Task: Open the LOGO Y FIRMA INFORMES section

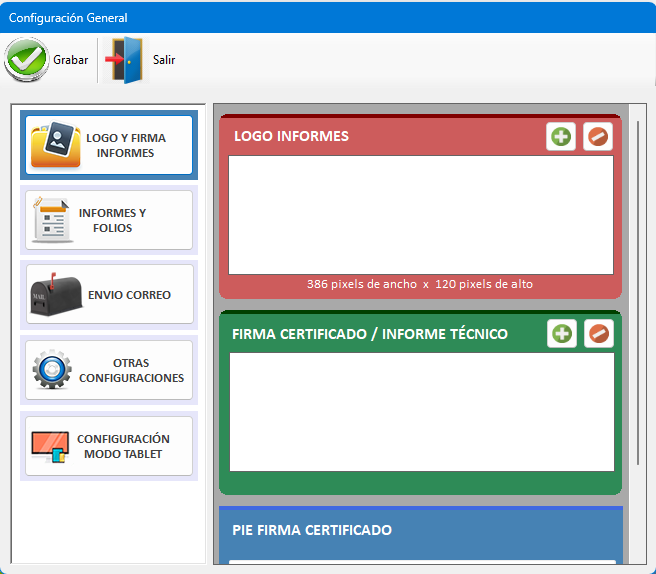Action: tap(109, 145)
